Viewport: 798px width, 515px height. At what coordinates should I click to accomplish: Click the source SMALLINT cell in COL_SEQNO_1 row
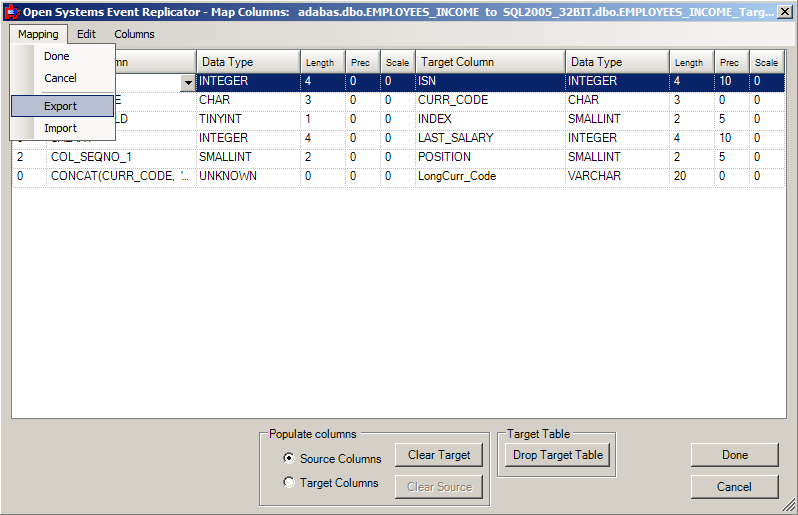point(248,157)
